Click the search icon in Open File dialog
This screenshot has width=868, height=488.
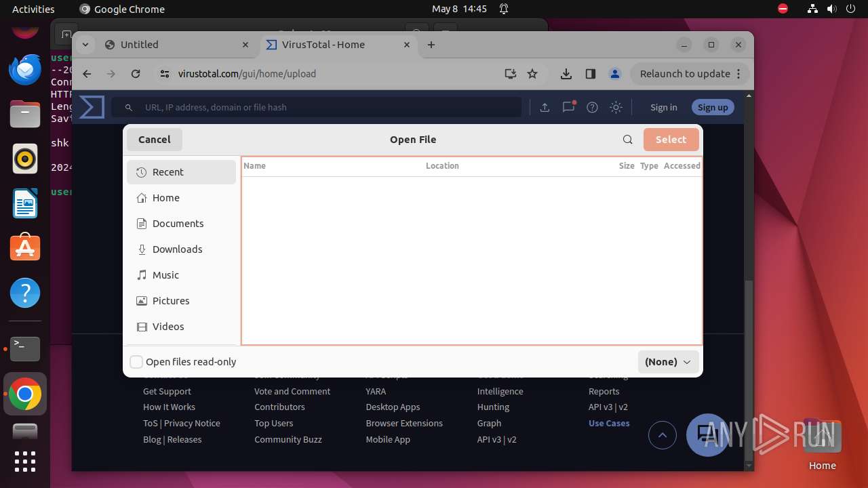627,140
